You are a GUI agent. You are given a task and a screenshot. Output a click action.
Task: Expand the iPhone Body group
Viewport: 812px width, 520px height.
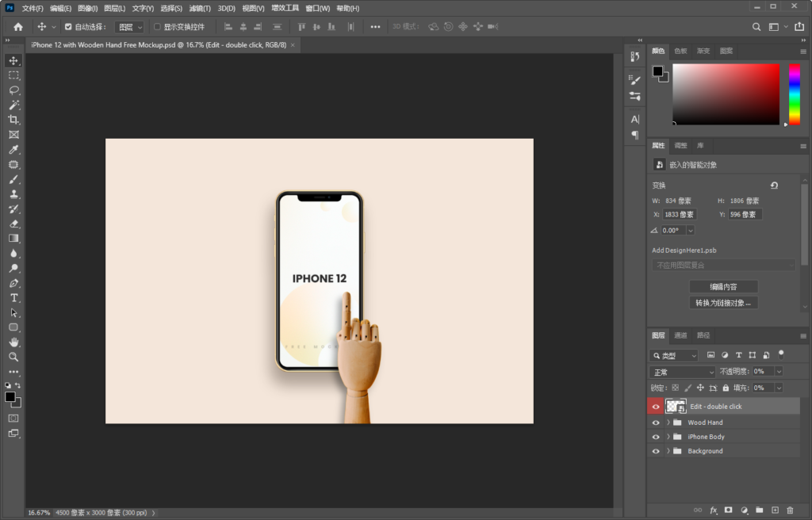point(668,437)
